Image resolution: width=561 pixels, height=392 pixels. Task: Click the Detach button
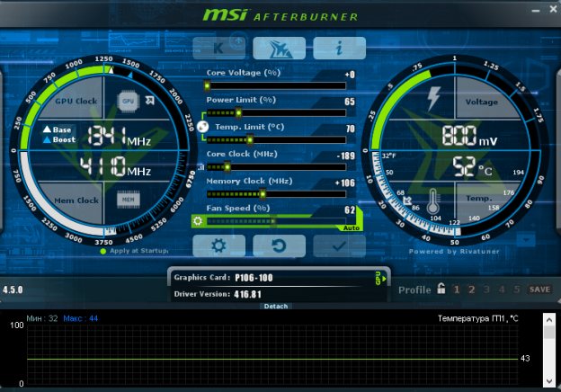(276, 307)
